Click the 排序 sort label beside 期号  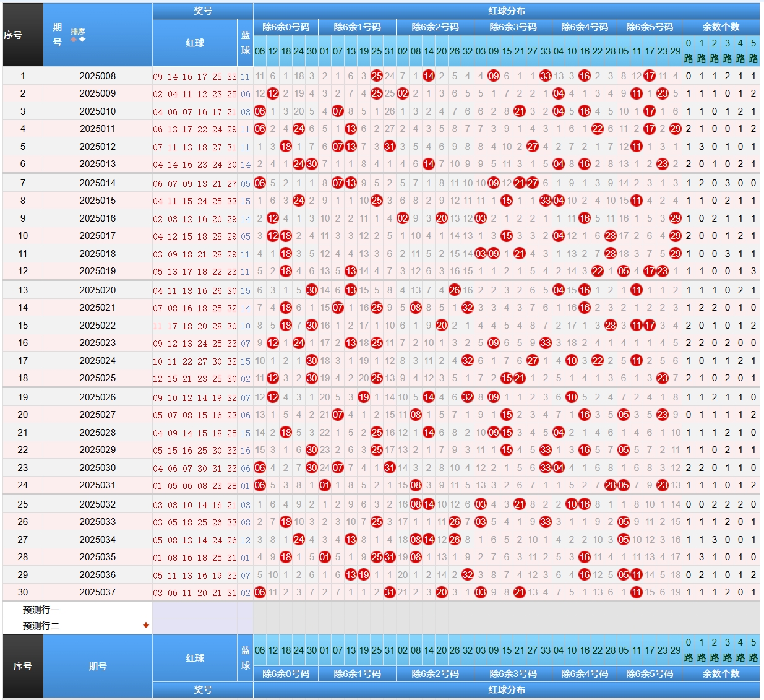78,32
